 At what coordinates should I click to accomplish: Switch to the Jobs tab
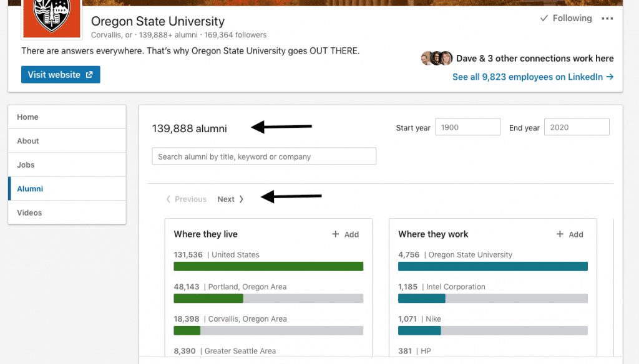(67, 165)
